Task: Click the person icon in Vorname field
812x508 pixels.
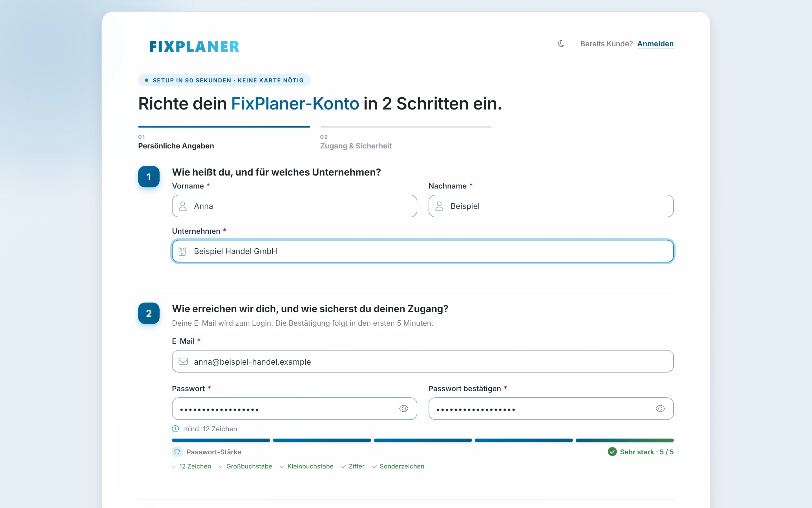Action: 182,206
